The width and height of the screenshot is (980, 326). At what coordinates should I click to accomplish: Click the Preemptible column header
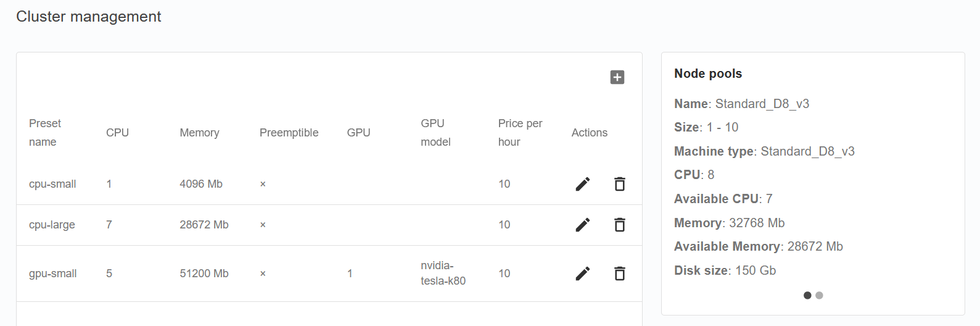tap(289, 133)
